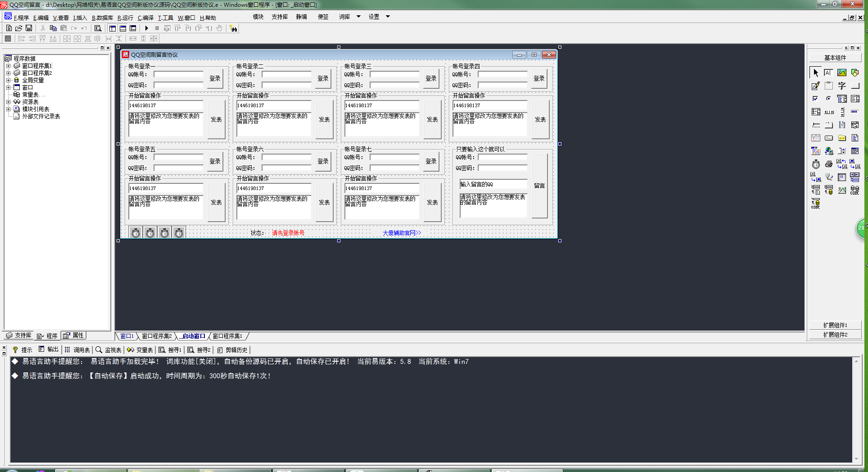The image size is (868, 472).
Task: Click the 大傻辅助官网>> link
Action: (402, 233)
